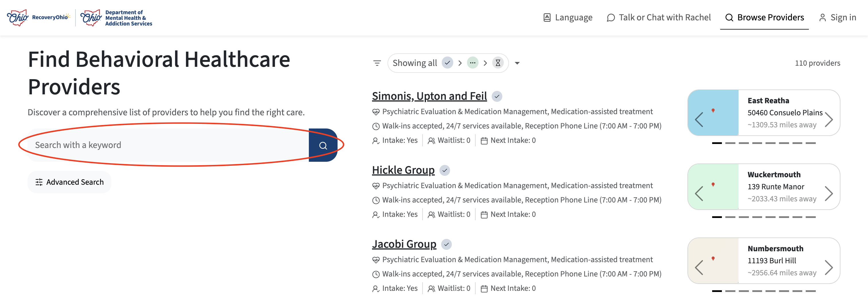Open the Advanced Search options
Image resolution: width=868 pixels, height=300 pixels.
[69, 182]
